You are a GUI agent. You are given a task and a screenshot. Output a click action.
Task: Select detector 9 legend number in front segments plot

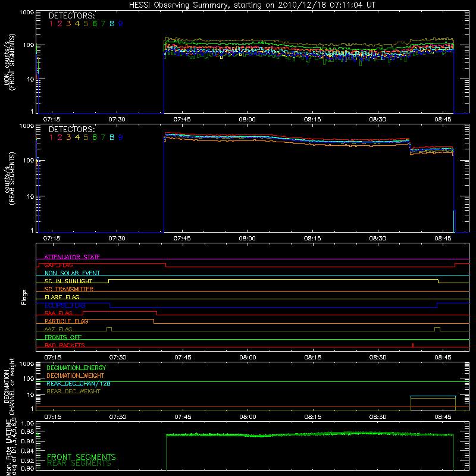point(121,24)
